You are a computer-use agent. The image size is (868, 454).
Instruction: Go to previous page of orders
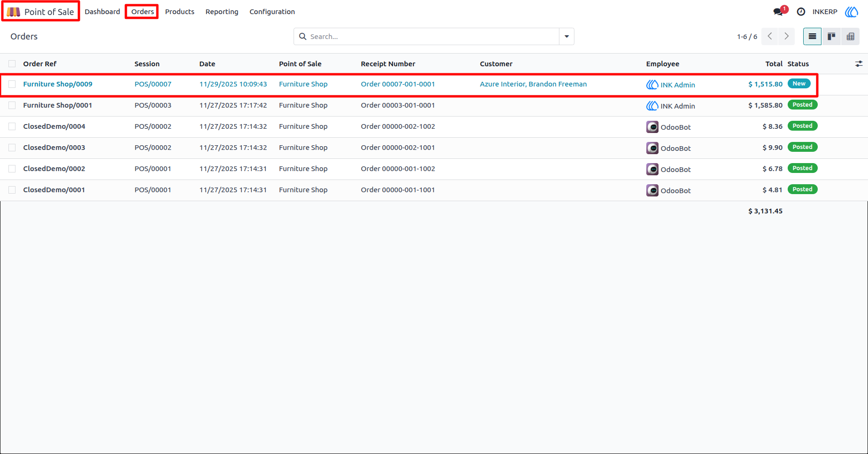coord(770,37)
